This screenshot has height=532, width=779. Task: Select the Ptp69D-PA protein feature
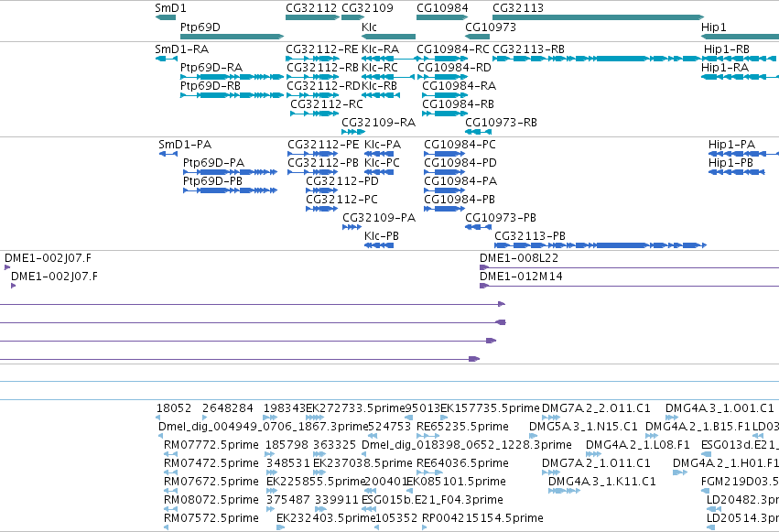tap(230, 172)
